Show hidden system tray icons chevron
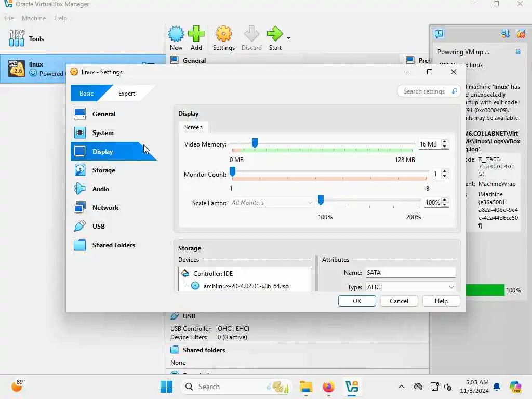Viewport: 532px width, 399px height. click(x=402, y=387)
